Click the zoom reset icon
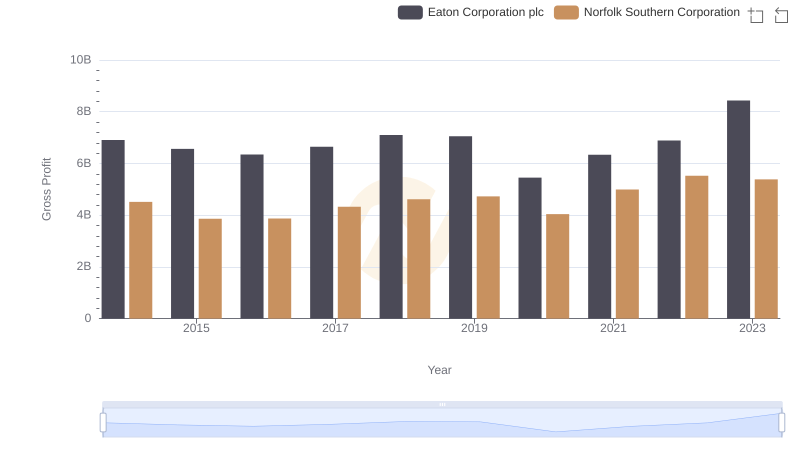The image size is (800, 461). [781, 15]
